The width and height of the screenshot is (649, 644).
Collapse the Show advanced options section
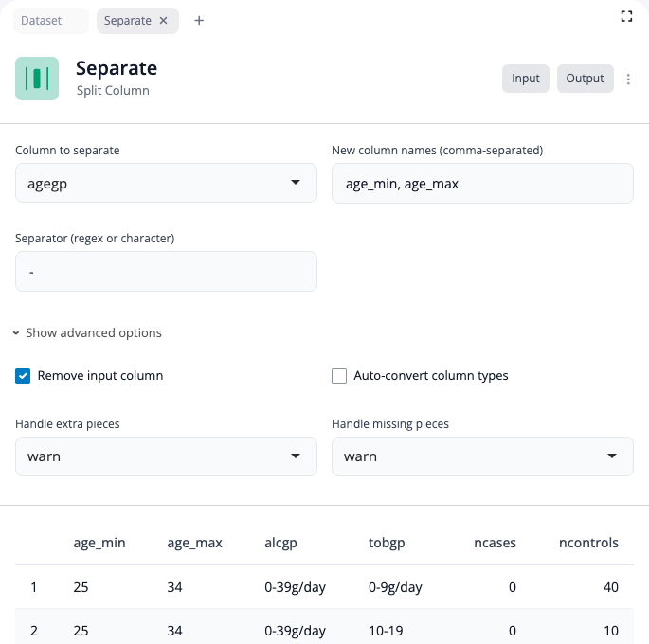[x=88, y=333]
